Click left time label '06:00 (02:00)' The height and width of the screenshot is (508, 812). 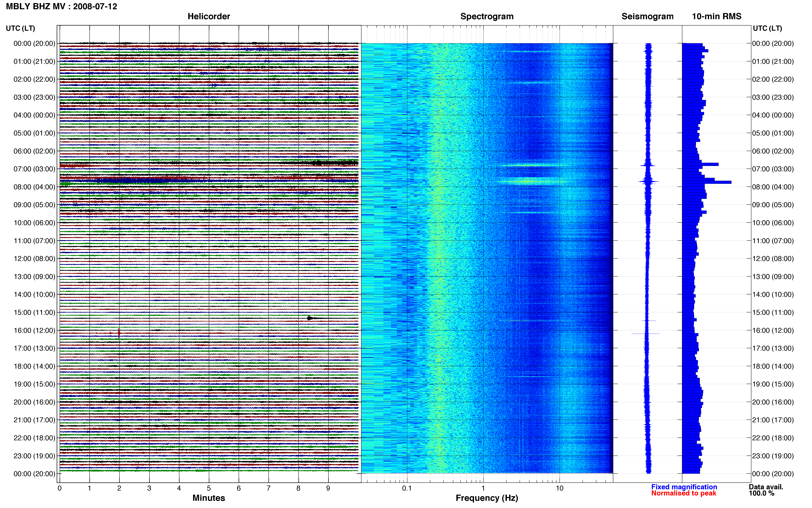tap(34, 151)
